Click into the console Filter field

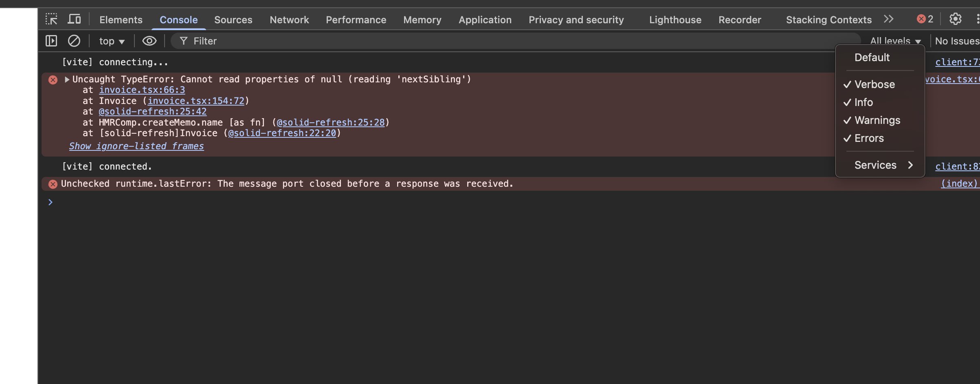pyautogui.click(x=489, y=41)
